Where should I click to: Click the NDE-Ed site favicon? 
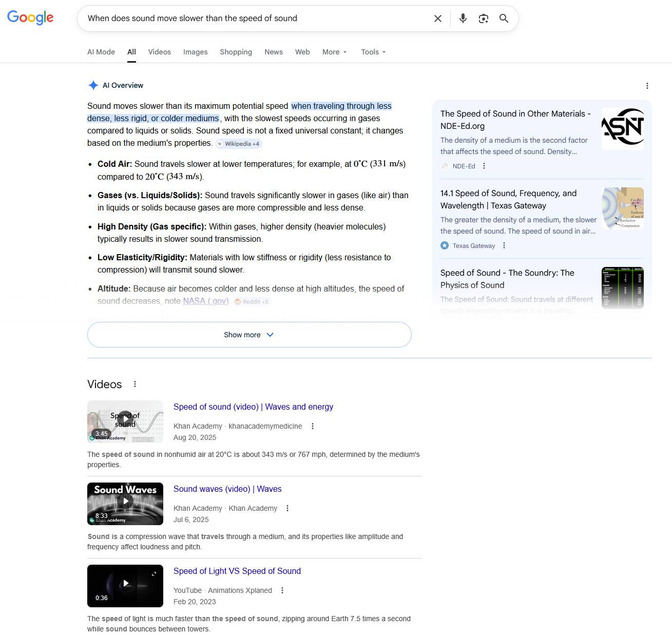pos(445,166)
